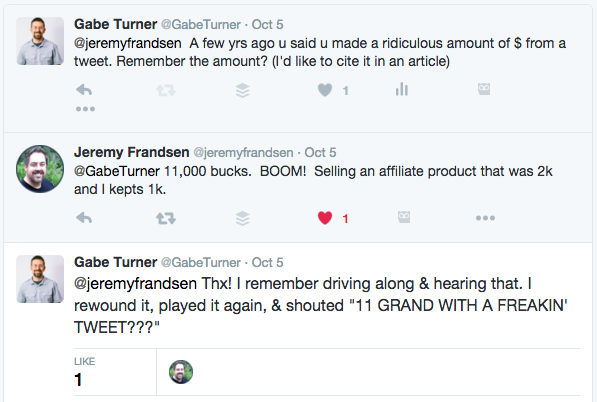The height and width of the screenshot is (402, 597).
Task: View who liked via small avatar
Action: [181, 372]
